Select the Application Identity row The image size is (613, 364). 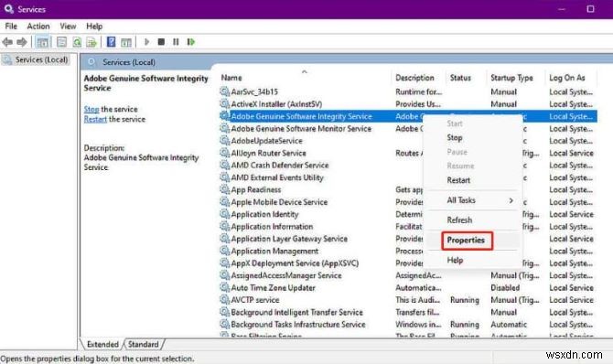tap(264, 214)
